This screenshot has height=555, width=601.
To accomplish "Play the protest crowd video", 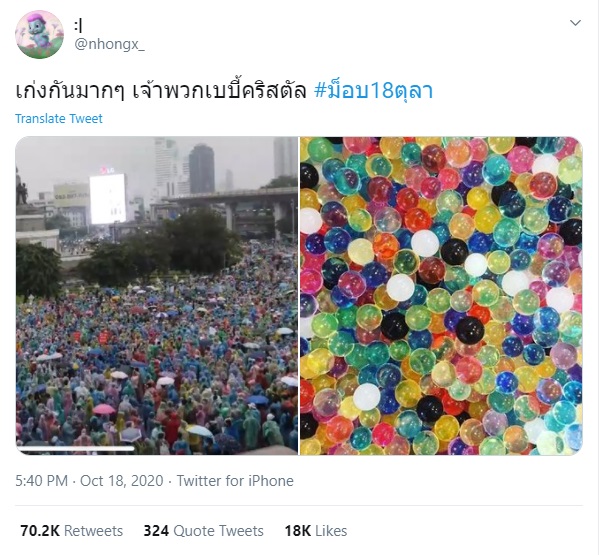I will (156, 296).
